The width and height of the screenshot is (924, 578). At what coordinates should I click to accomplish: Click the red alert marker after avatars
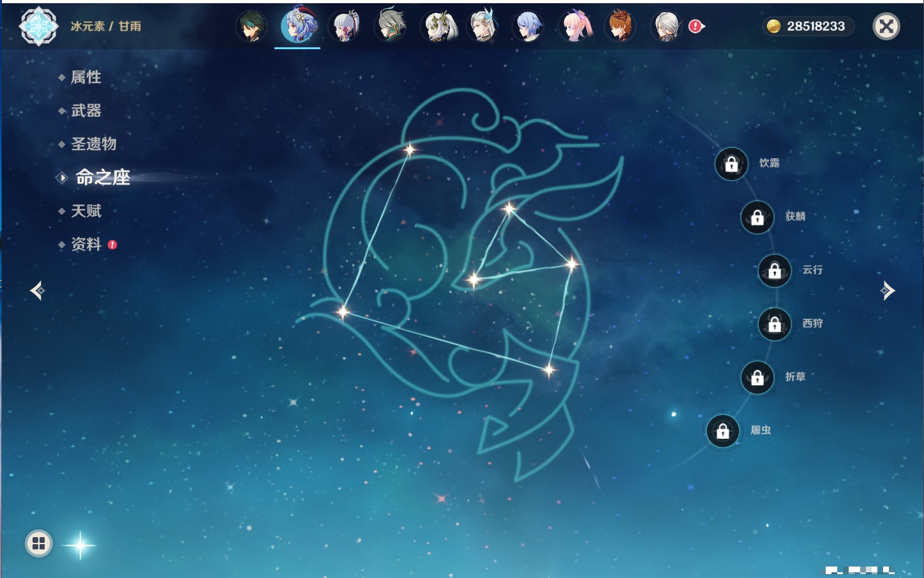696,26
